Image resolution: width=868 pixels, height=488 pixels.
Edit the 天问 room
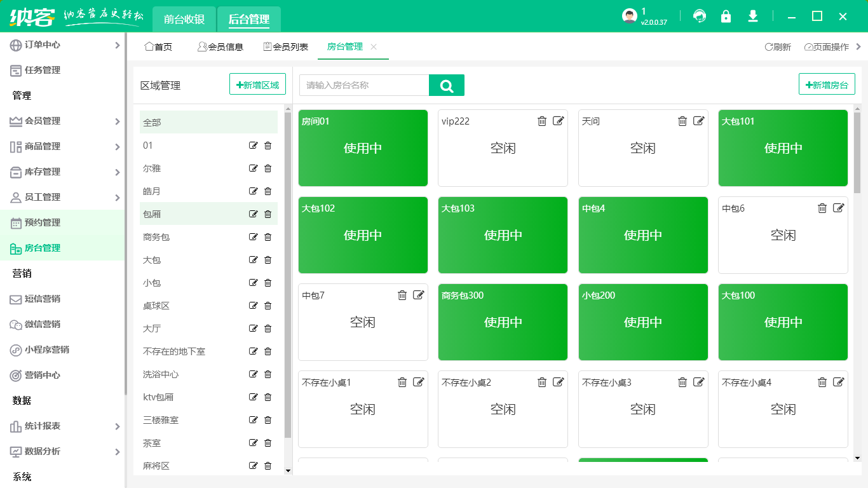[698, 121]
